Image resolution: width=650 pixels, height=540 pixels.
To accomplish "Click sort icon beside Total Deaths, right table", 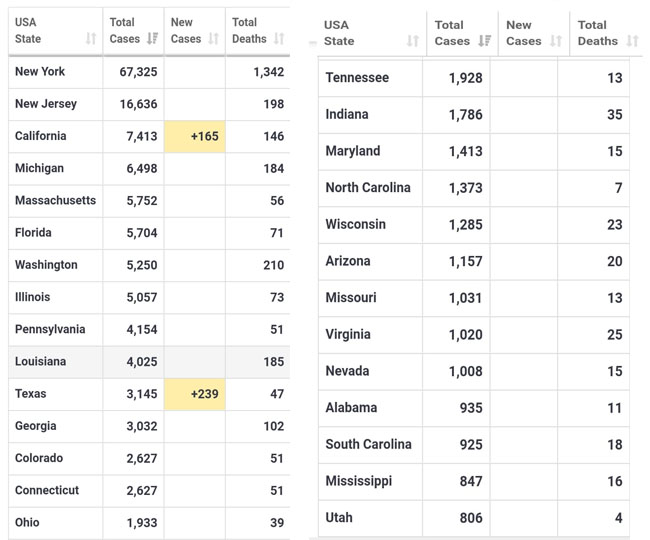I will click(x=632, y=42).
